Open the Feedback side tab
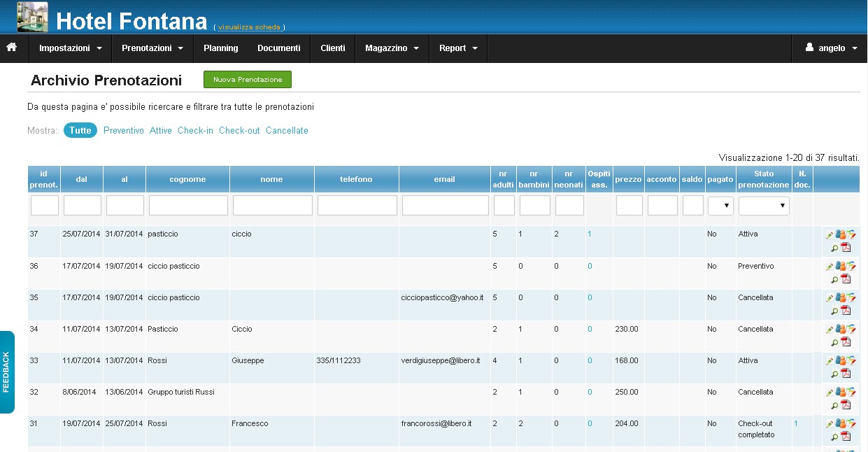Image resolution: width=868 pixels, height=452 pixels. 7,372
